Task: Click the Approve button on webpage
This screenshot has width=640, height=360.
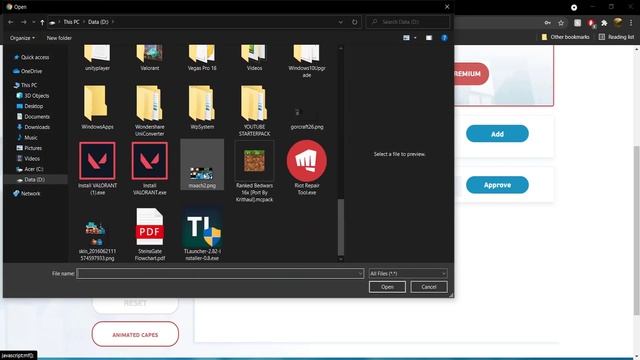Action: point(497,185)
